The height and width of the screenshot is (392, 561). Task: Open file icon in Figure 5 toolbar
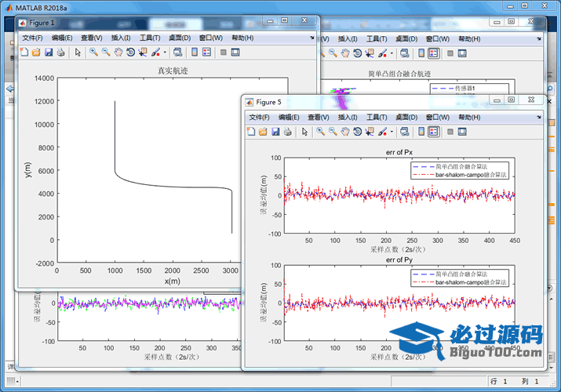click(x=263, y=132)
